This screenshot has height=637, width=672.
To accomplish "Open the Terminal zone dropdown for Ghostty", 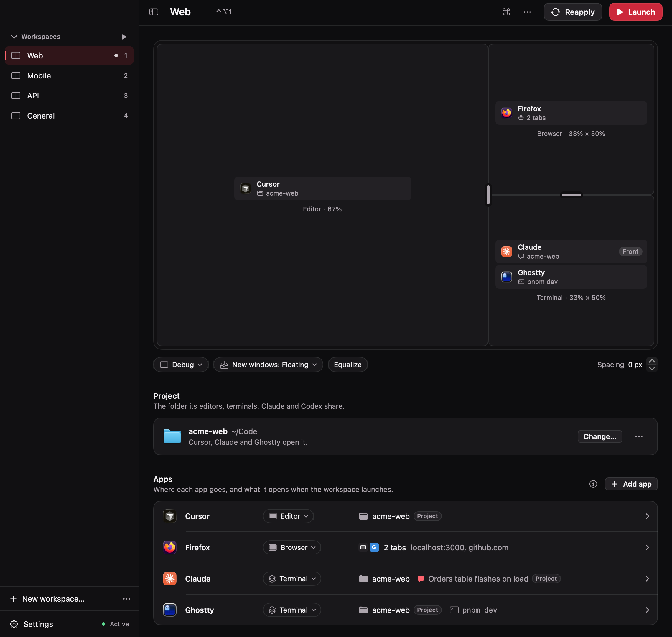I will point(292,610).
